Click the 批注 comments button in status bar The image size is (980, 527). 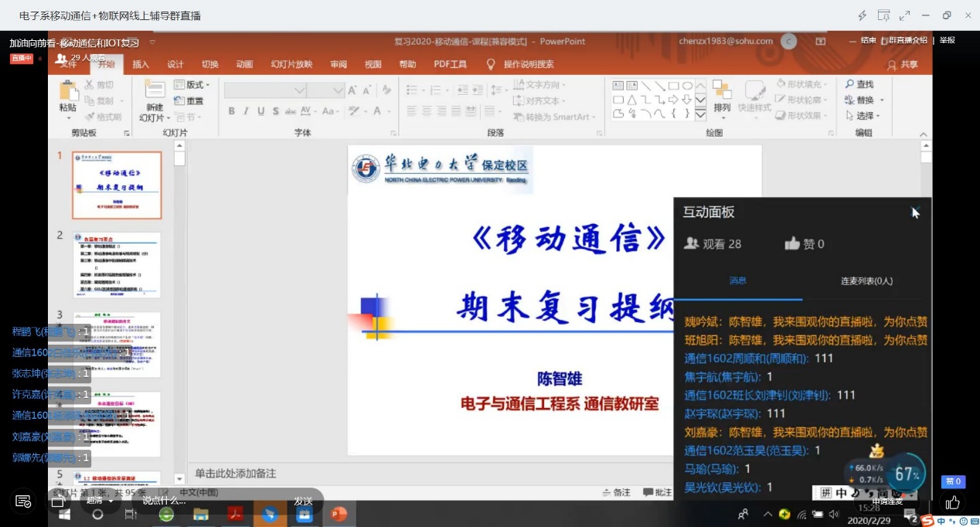tap(658, 492)
